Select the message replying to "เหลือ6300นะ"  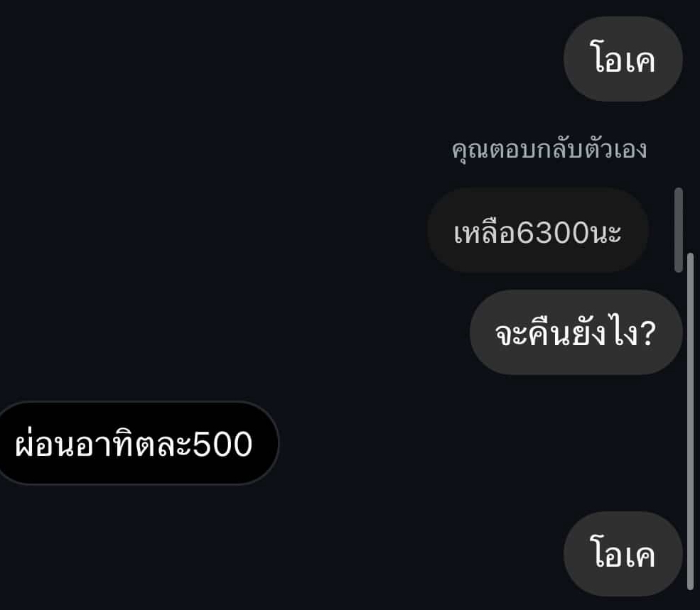pyautogui.click(x=576, y=332)
